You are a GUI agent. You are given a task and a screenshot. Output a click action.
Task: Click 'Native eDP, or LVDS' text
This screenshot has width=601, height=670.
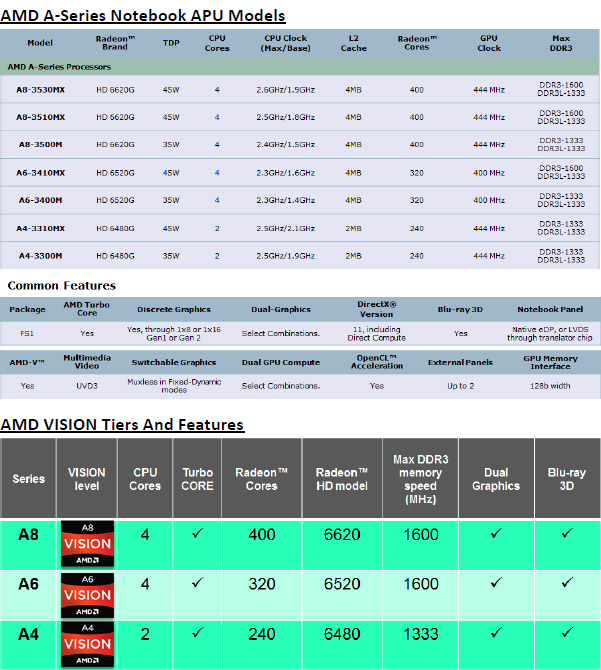click(550, 329)
